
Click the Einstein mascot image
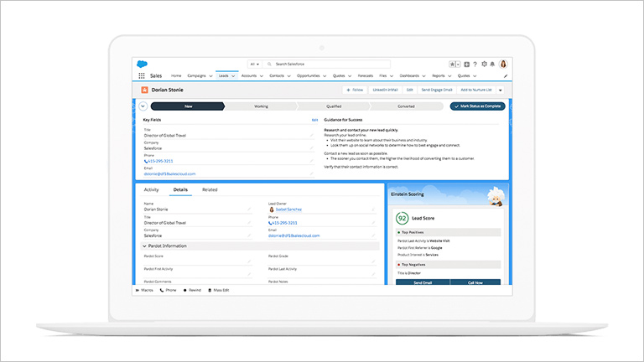pyautogui.click(x=496, y=196)
